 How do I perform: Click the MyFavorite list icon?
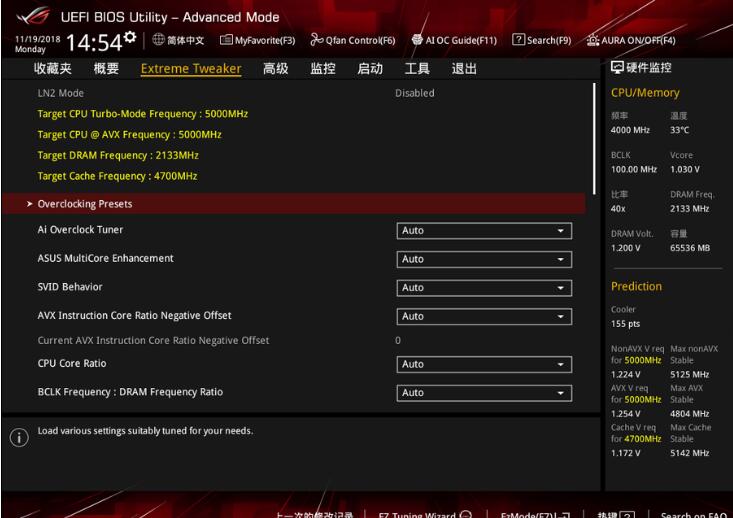(226, 40)
